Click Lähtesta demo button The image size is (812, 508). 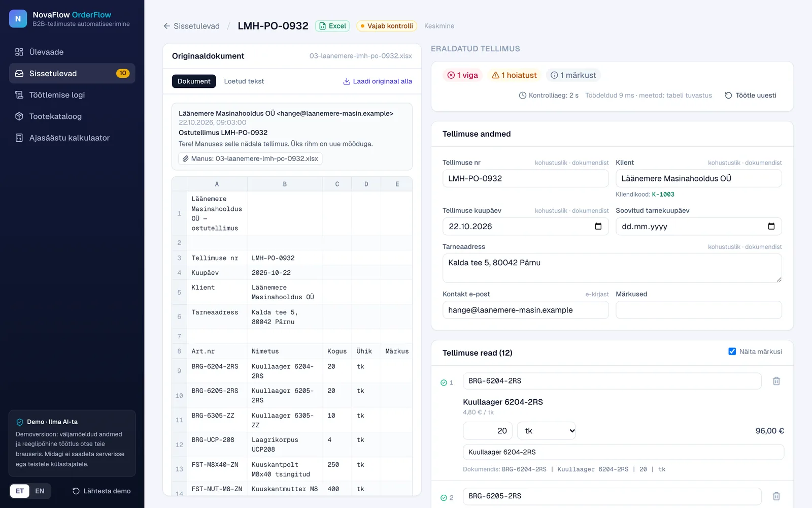[101, 491]
